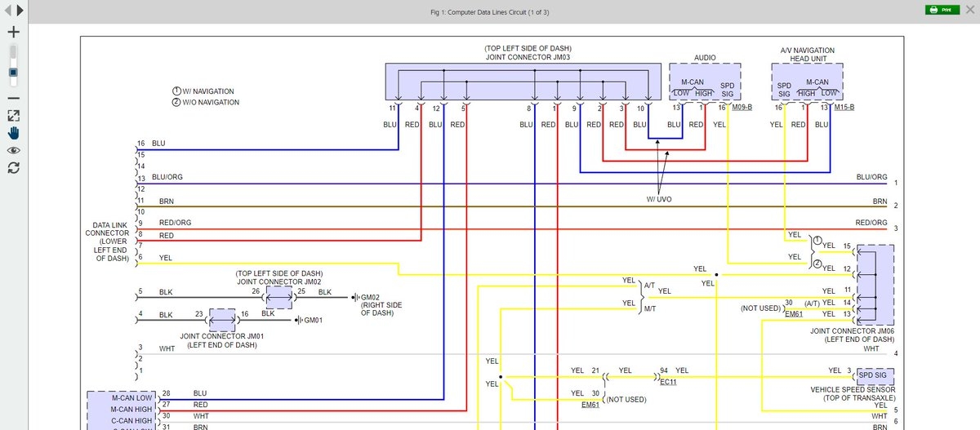Select the Joint Connector JM03 box
980x430 pixels.
tap(523, 82)
